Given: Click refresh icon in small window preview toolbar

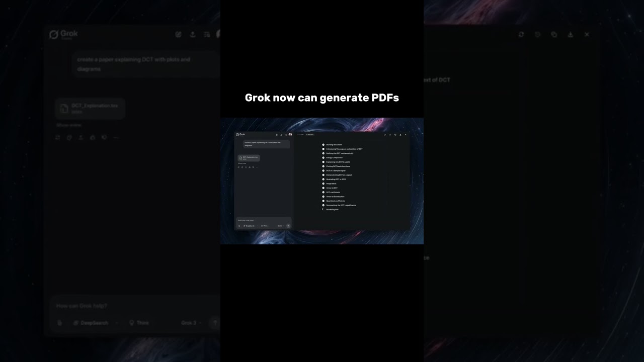Looking at the screenshot, I should pyautogui.click(x=385, y=135).
